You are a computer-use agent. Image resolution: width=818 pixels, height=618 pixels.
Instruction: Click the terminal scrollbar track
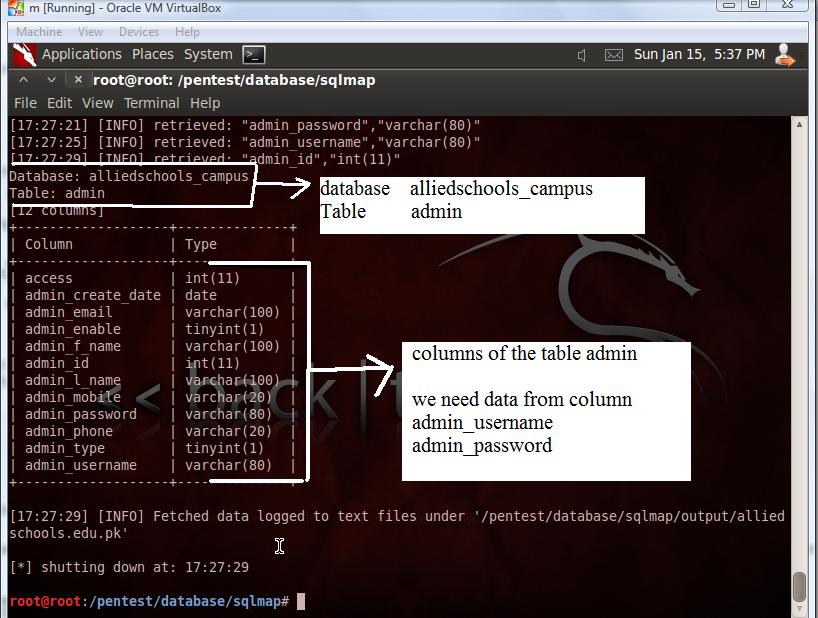[x=800, y=350]
